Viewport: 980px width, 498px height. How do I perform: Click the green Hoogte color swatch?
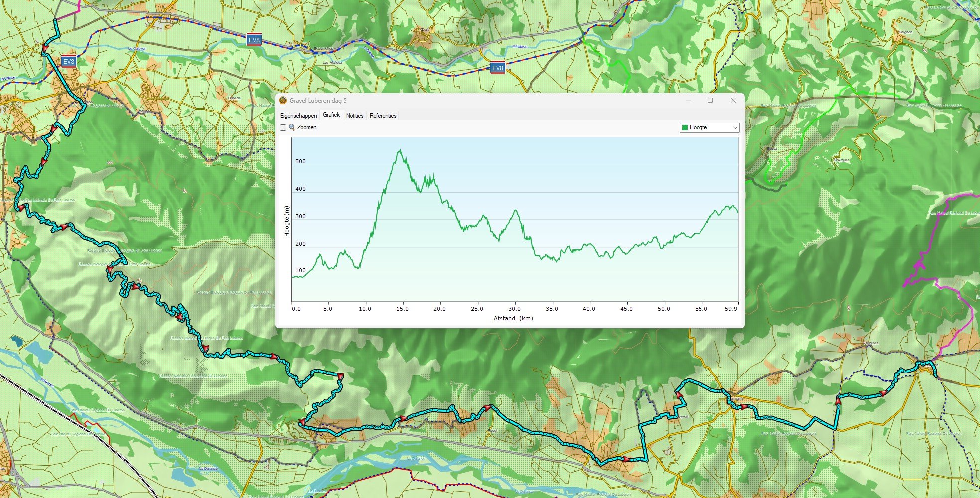click(x=685, y=128)
